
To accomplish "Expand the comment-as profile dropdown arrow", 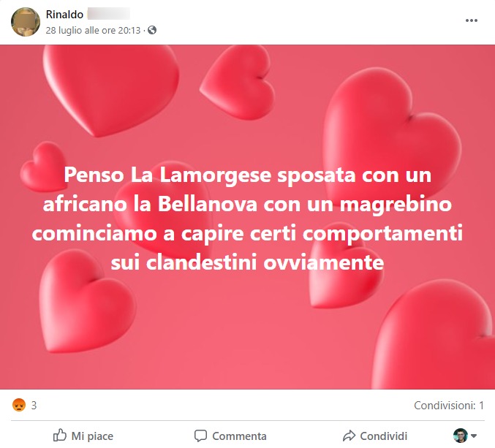I will (474, 436).
